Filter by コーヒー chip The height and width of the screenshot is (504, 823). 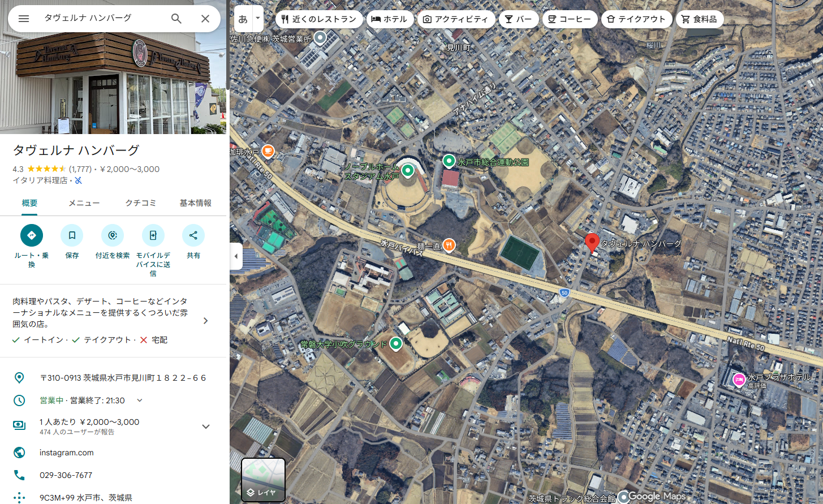point(570,19)
